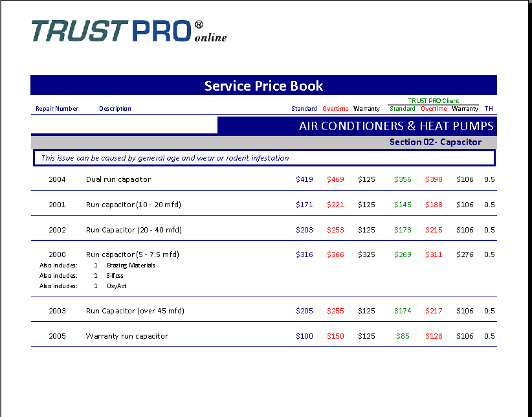532x417 pixels.
Task: Select Run Capacitor (over 45 mfd)
Action: click(135, 311)
